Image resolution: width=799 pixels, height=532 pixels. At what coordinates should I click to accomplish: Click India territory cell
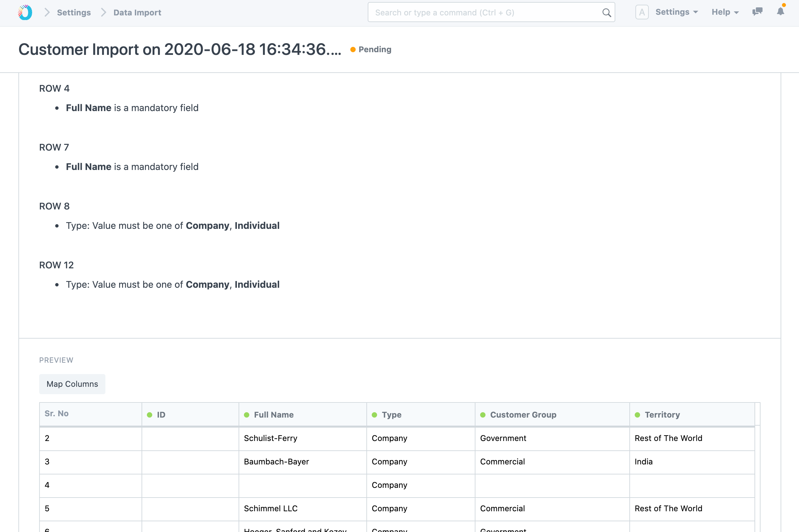tap(692, 462)
